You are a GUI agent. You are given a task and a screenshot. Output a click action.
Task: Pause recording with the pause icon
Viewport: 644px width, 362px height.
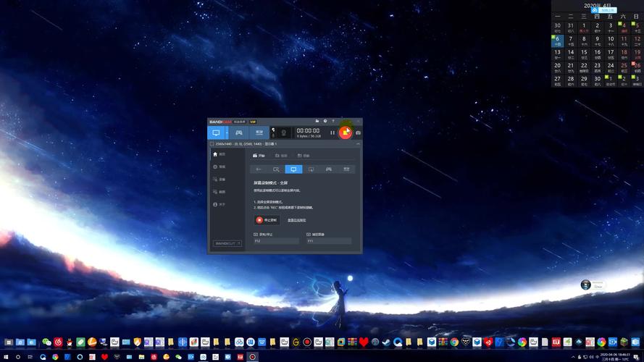[333, 132]
